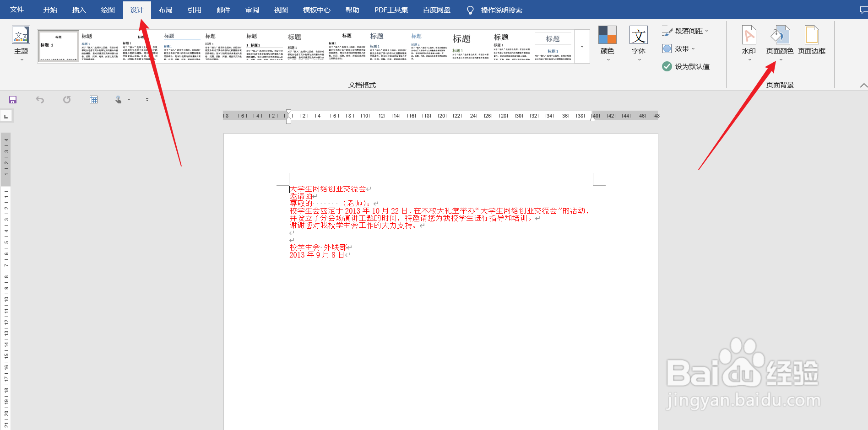Switch to the 开始 (Home) tab

(x=50, y=10)
